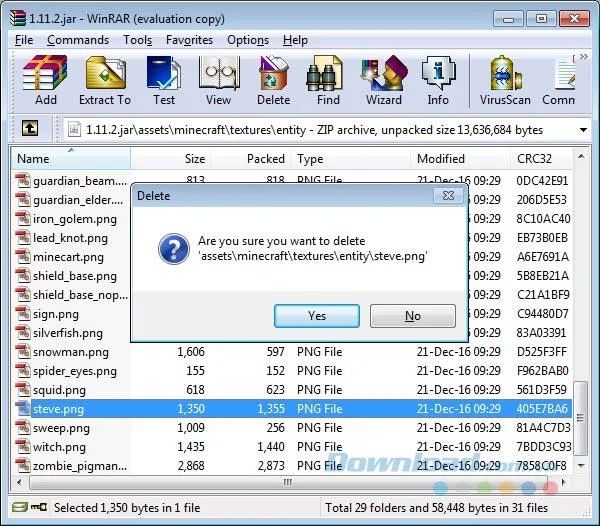The width and height of the screenshot is (600, 526).
Task: Click the View file toolbar icon
Action: [218, 80]
